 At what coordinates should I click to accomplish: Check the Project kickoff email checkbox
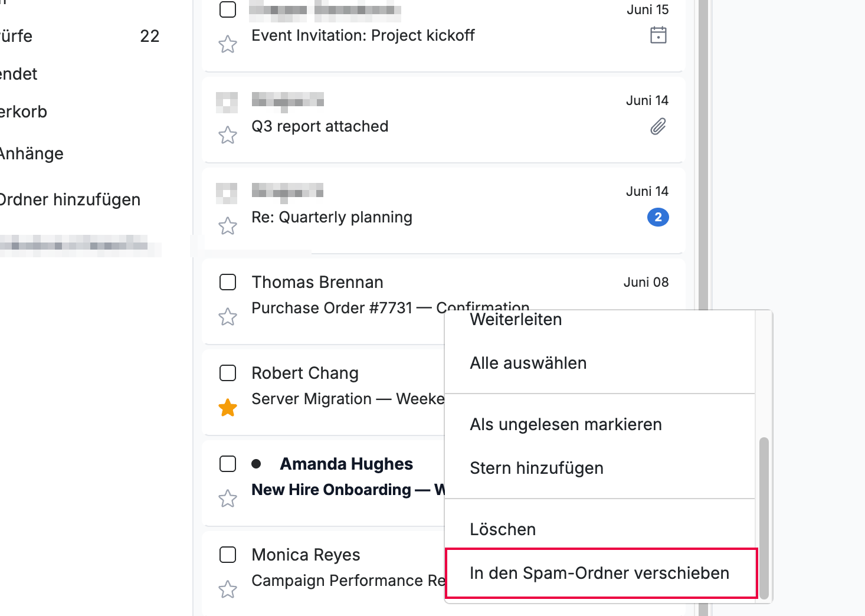[x=228, y=9]
